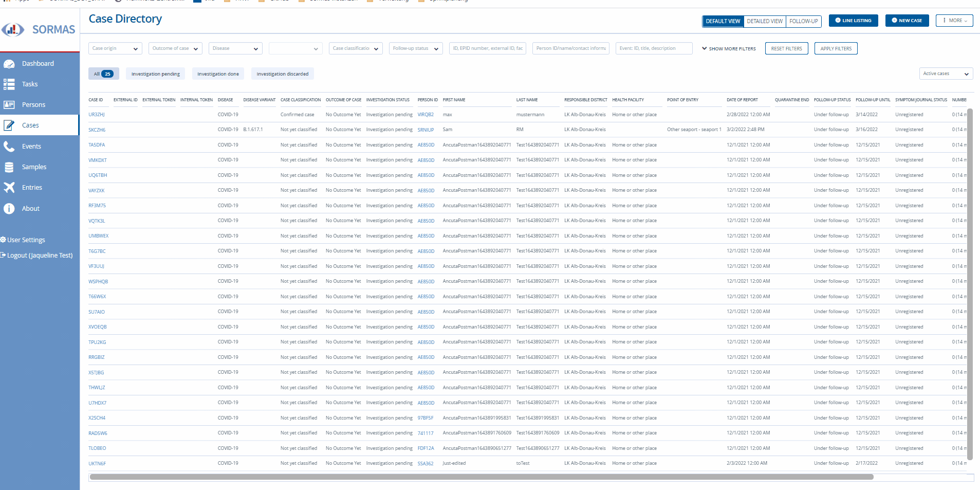Open Tasks via its list icon
Viewport: 980px width, 490px height.
tap(9, 84)
